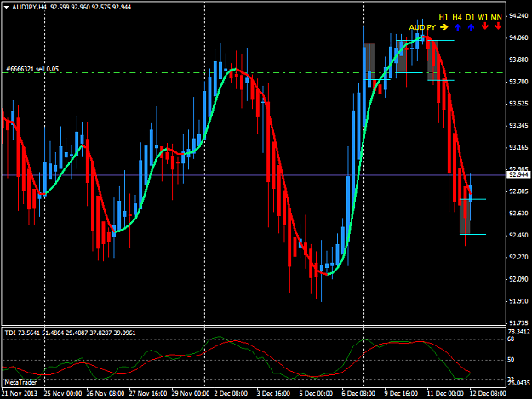The height and width of the screenshot is (399, 532).
Task: Click the 94.240 price scale value
Action: (518, 15)
